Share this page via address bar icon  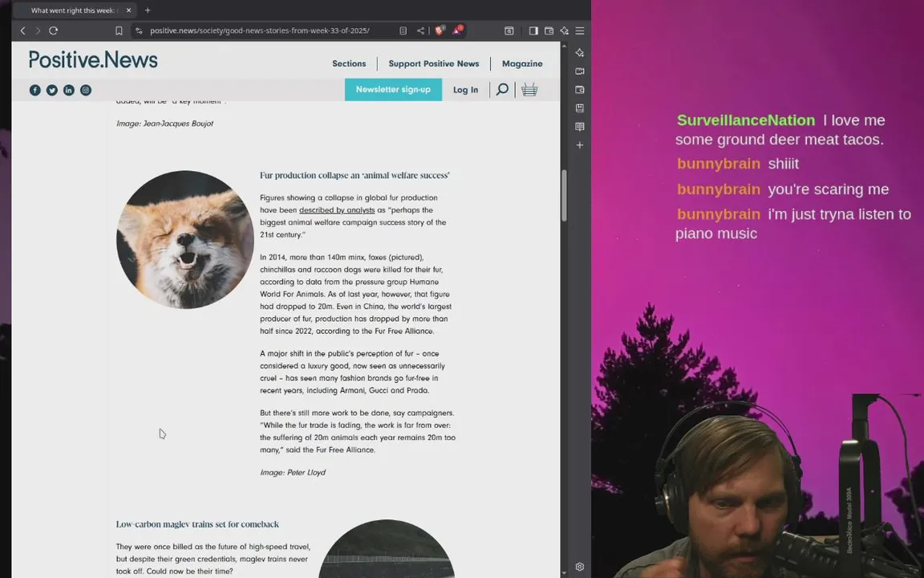pyautogui.click(x=420, y=31)
